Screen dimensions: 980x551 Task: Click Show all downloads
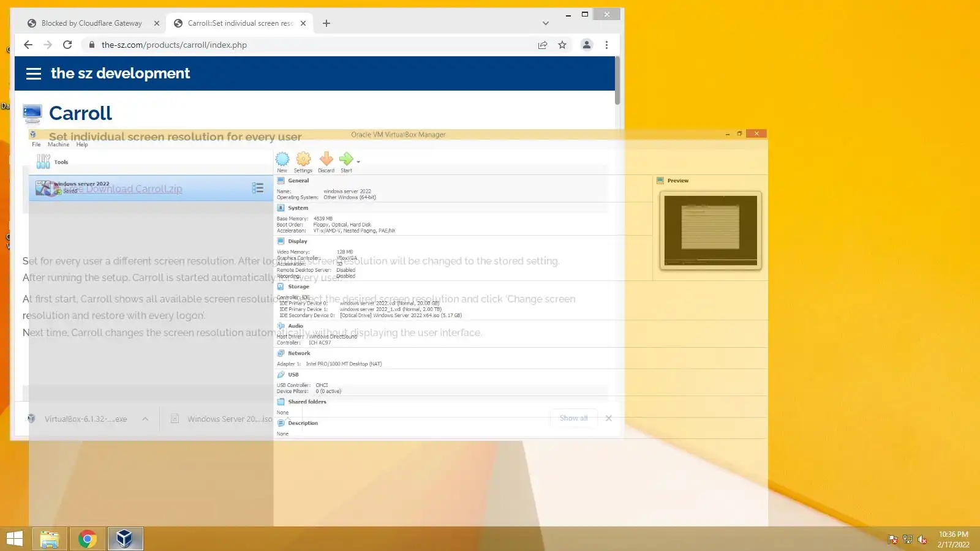[x=573, y=418]
